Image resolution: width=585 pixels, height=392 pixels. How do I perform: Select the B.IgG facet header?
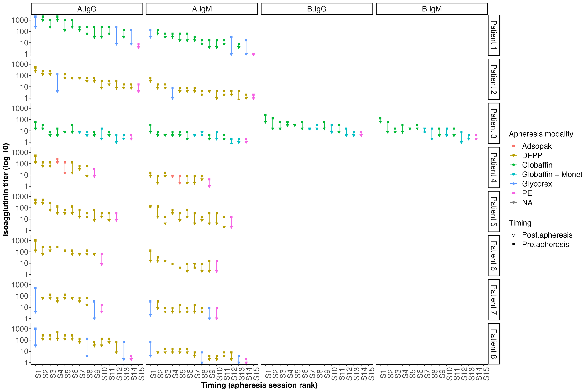pyautogui.click(x=317, y=9)
